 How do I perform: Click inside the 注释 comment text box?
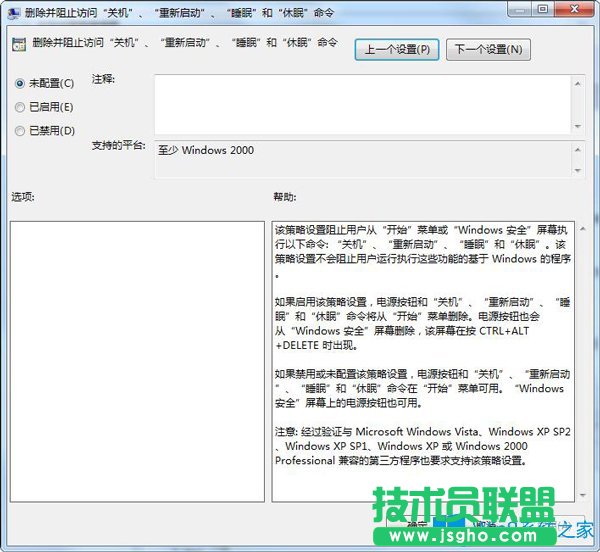point(363,104)
